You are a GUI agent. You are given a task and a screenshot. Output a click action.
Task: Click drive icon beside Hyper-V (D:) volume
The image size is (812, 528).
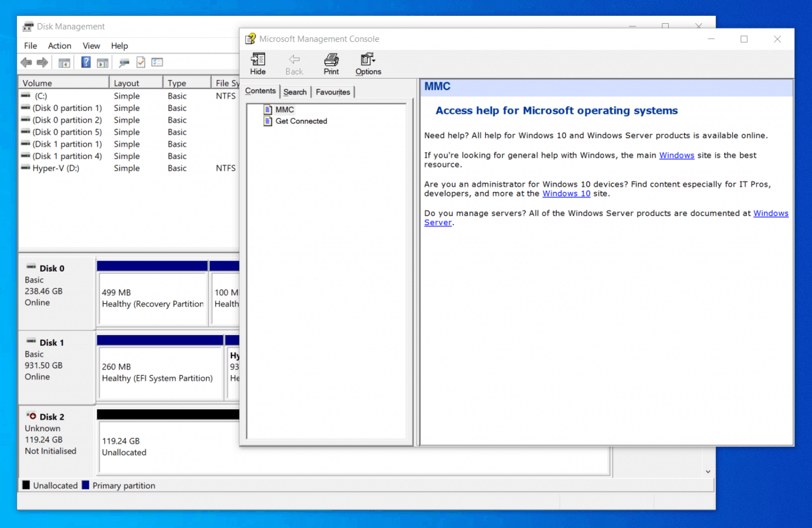tap(25, 168)
